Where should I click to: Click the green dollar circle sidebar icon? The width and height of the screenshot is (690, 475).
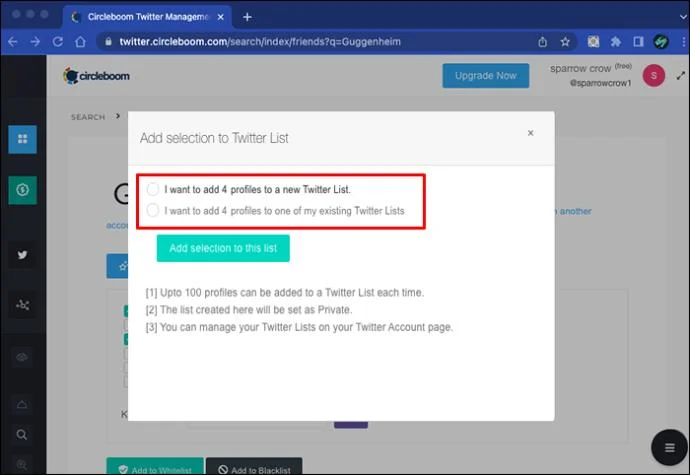pos(22,190)
